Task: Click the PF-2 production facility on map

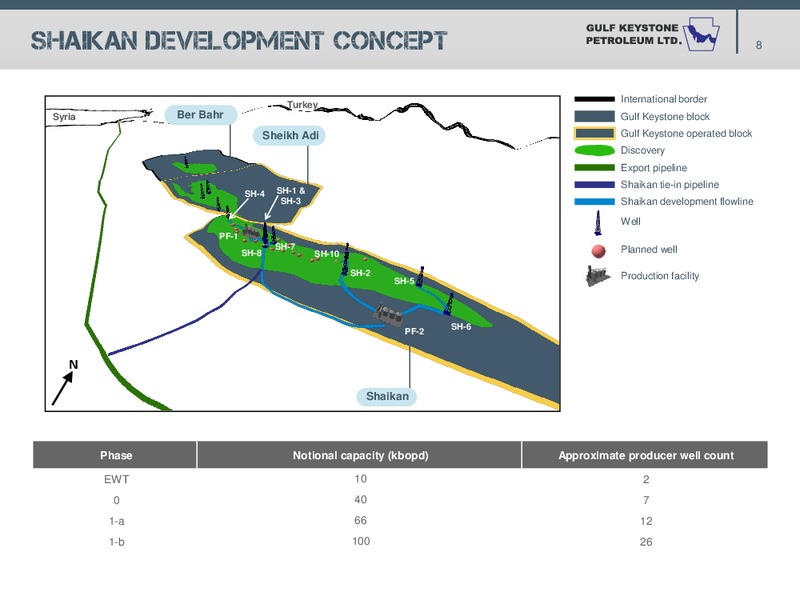Action: 389,315
